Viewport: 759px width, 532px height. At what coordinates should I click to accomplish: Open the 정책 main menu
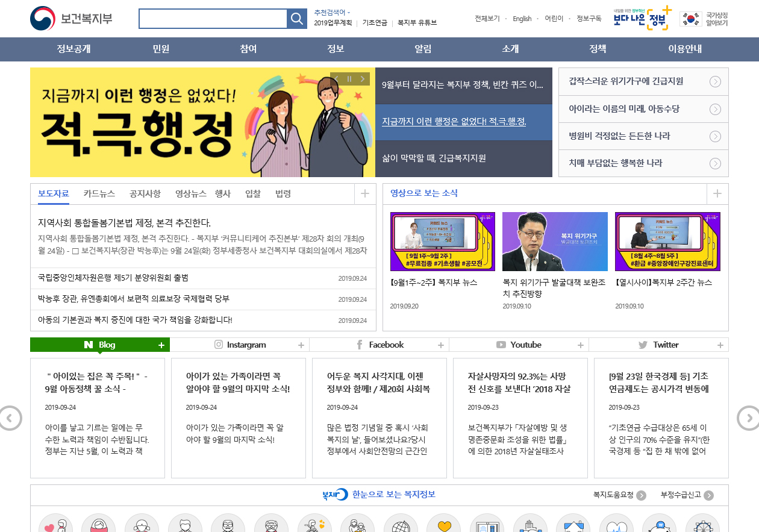598,49
